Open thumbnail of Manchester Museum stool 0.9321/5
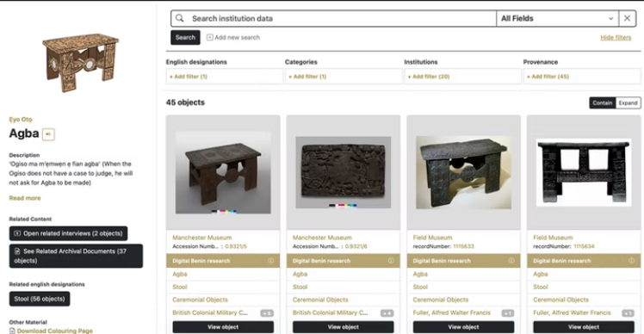 223,172
